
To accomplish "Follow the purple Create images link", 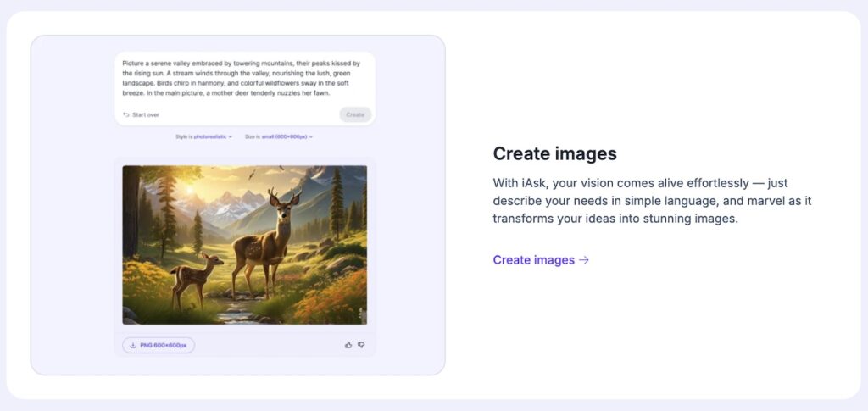I will pyautogui.click(x=541, y=260).
